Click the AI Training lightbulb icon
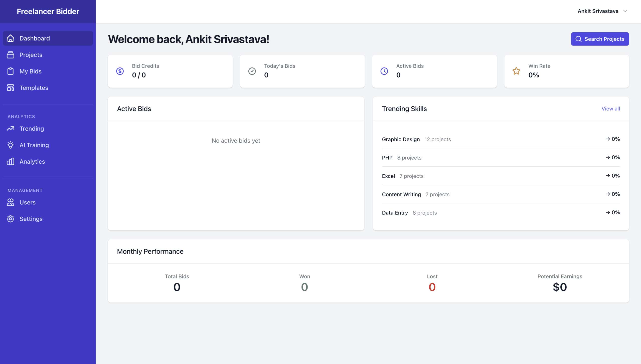 (x=11, y=145)
